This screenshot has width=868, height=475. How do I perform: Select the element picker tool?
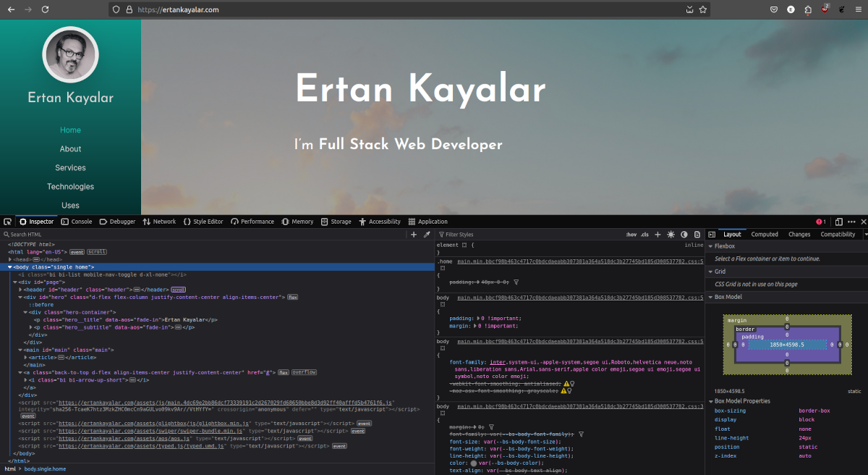pyautogui.click(x=7, y=222)
